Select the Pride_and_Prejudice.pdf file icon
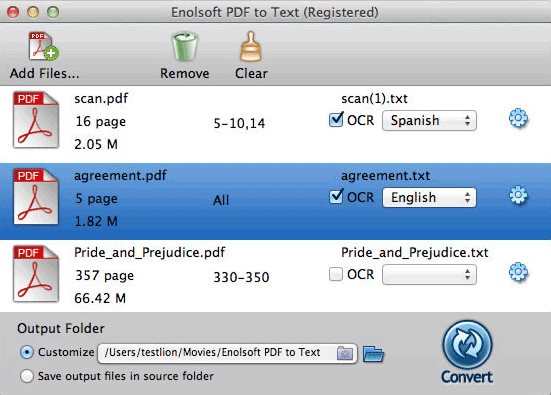 [x=36, y=273]
